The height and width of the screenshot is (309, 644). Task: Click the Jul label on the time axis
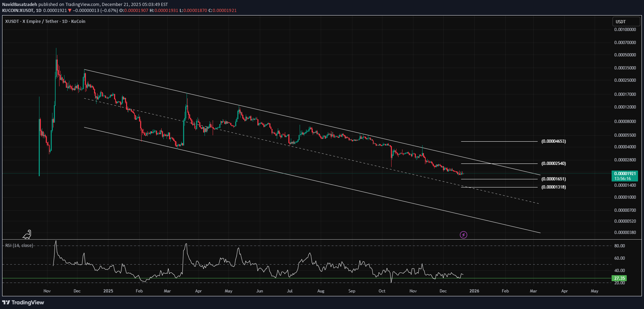290,291
